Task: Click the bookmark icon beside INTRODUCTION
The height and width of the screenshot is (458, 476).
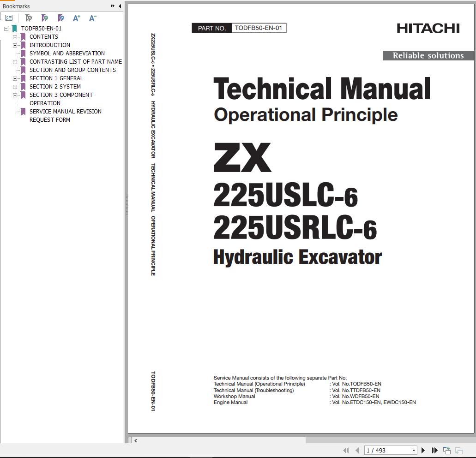Action: pyautogui.click(x=23, y=45)
